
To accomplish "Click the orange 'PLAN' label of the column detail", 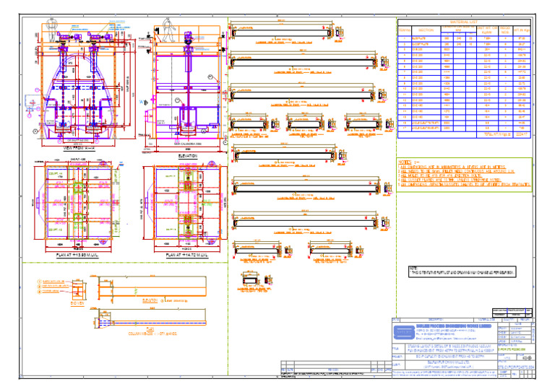I will point(150,329).
